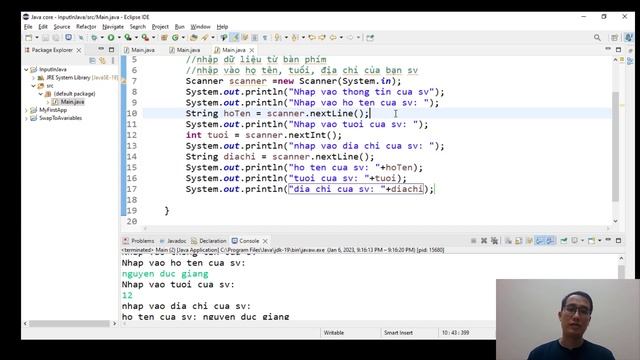Toggle Link with Editor in Package Explorer
The height and width of the screenshot is (360, 640).
(x=102, y=60)
